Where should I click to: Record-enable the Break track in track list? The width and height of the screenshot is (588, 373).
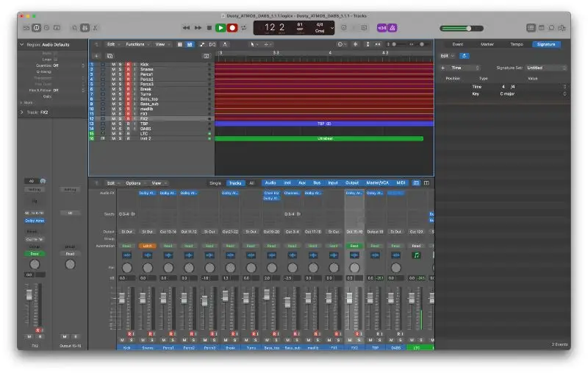(127, 89)
